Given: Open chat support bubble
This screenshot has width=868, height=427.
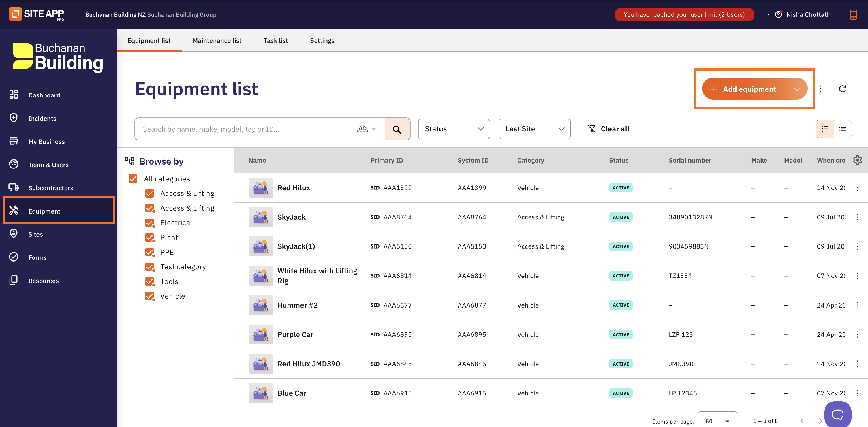Looking at the screenshot, I should [x=838, y=414].
